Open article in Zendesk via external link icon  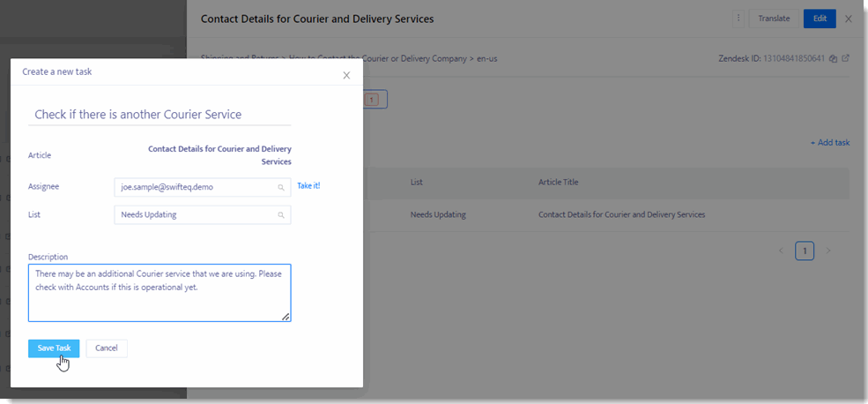(846, 59)
